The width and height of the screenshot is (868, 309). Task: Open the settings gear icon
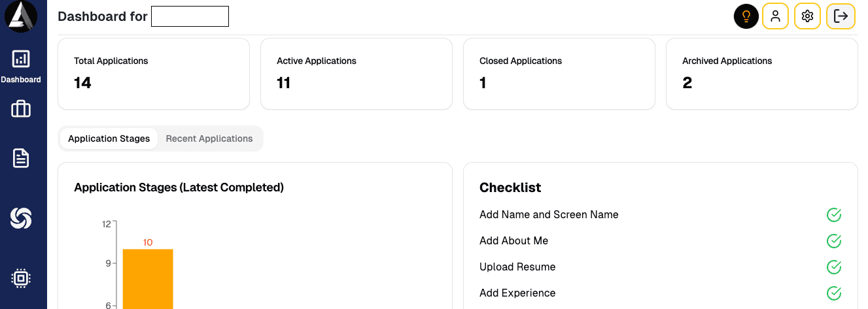coord(807,16)
